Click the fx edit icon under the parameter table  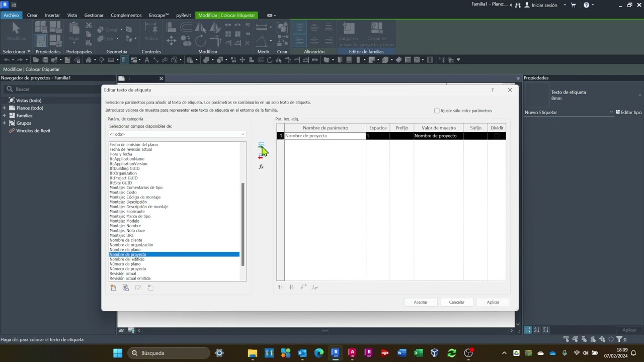click(315, 287)
